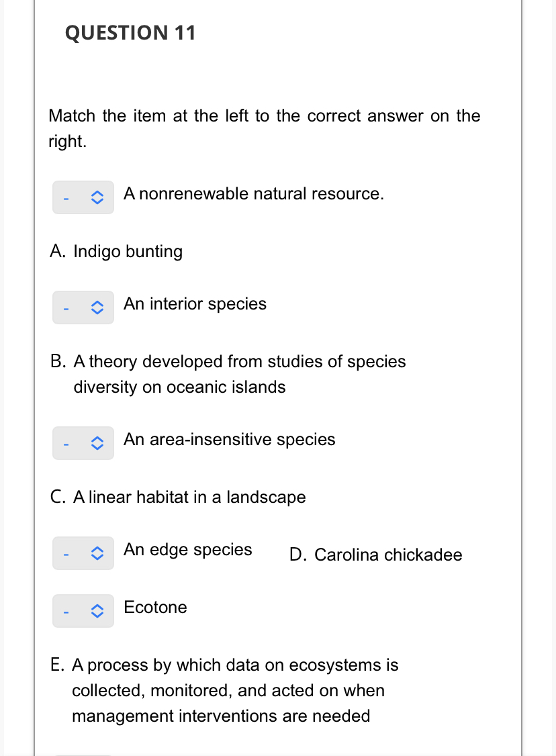556x756 pixels.
Task: Click the 'An edge species' label
Action: tap(187, 550)
